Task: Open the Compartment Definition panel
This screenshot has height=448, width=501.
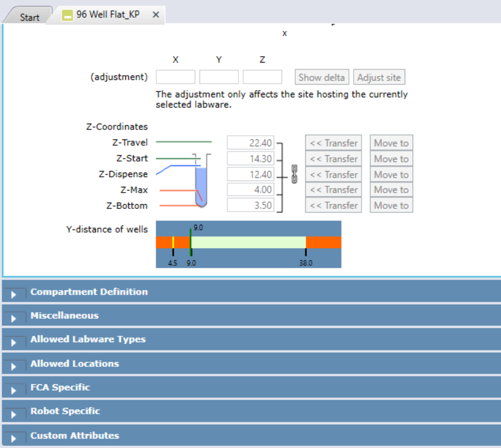Action: coord(87,292)
